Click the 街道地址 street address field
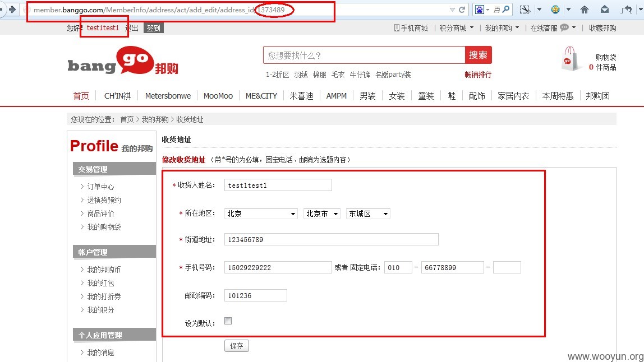 click(x=332, y=239)
